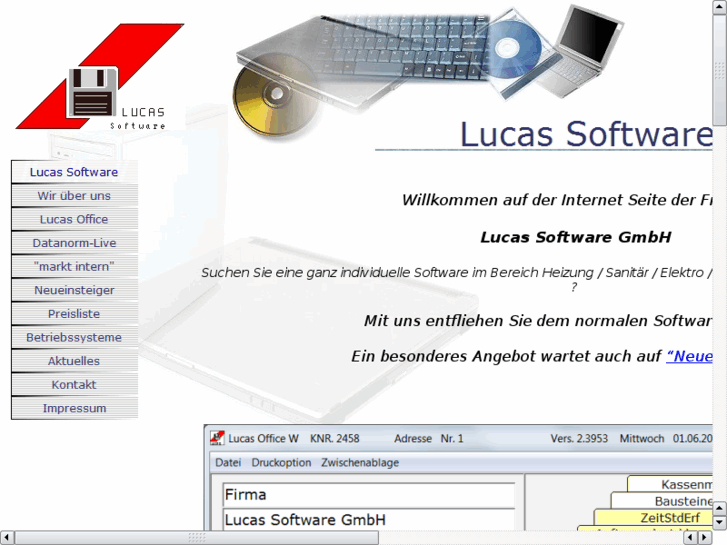Viewport: 727px width, 545px height.
Task: Click the vertical scrollbar thumb
Action: (x=720, y=70)
